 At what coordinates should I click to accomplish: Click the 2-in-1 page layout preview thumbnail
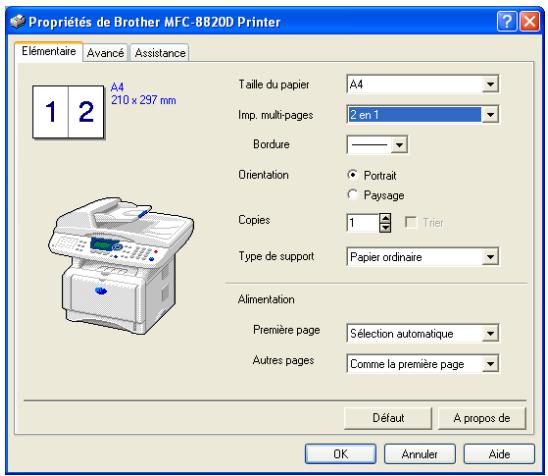coord(68,112)
